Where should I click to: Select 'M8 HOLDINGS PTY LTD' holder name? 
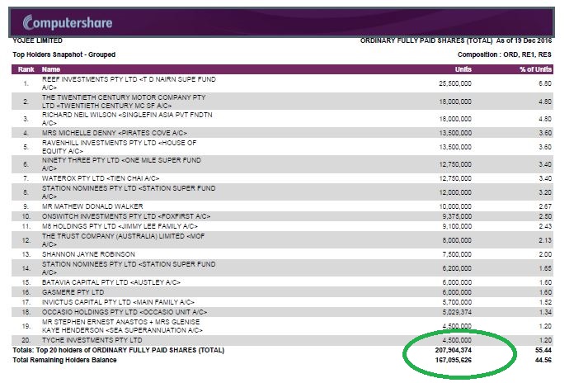coord(120,226)
